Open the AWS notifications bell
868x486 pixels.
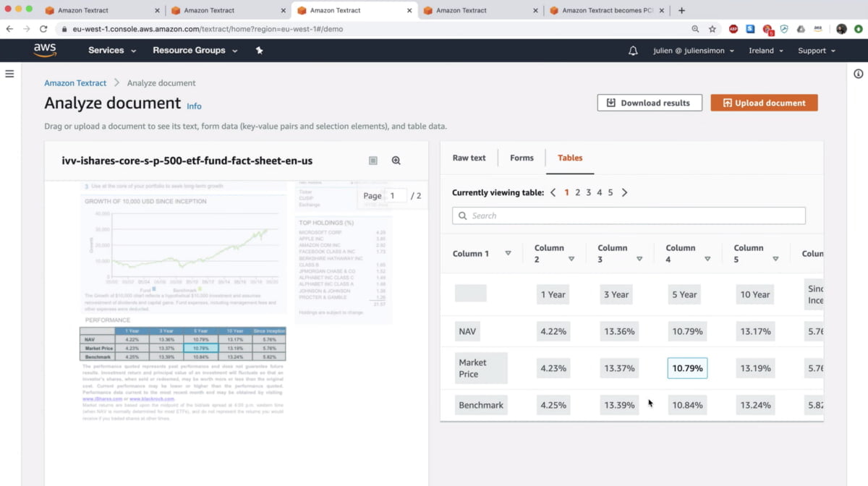pos(633,51)
